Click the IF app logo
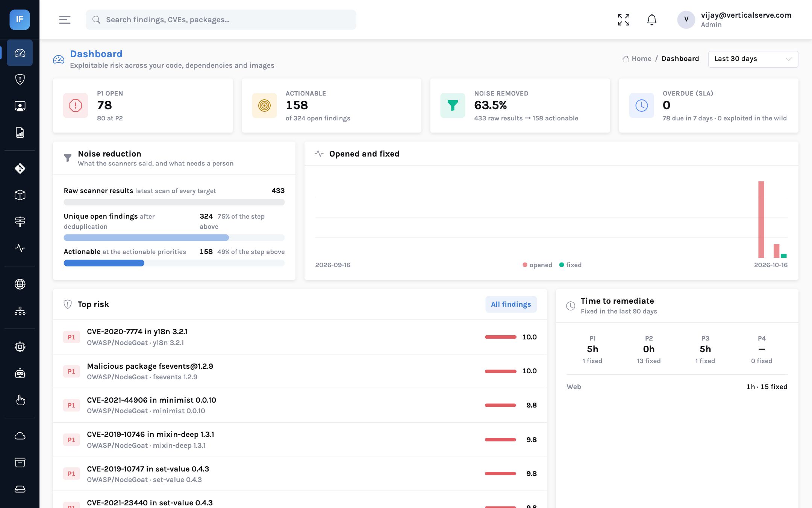 (20, 20)
